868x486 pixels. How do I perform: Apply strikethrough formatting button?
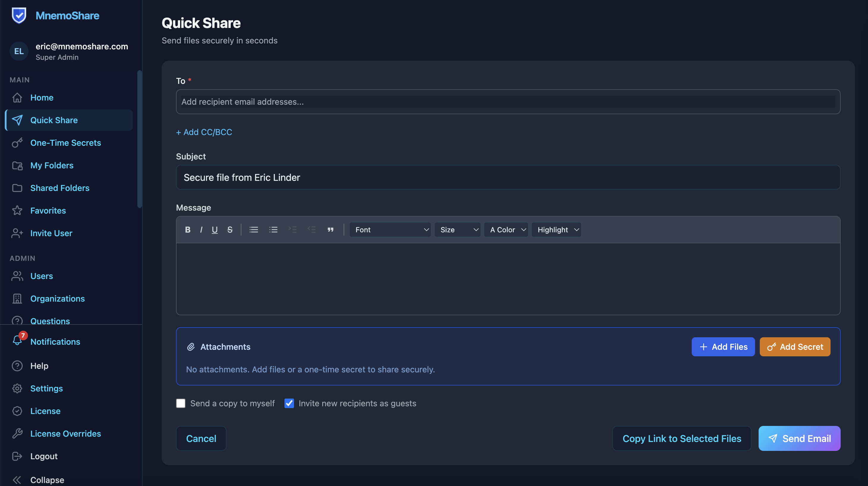[x=230, y=230]
